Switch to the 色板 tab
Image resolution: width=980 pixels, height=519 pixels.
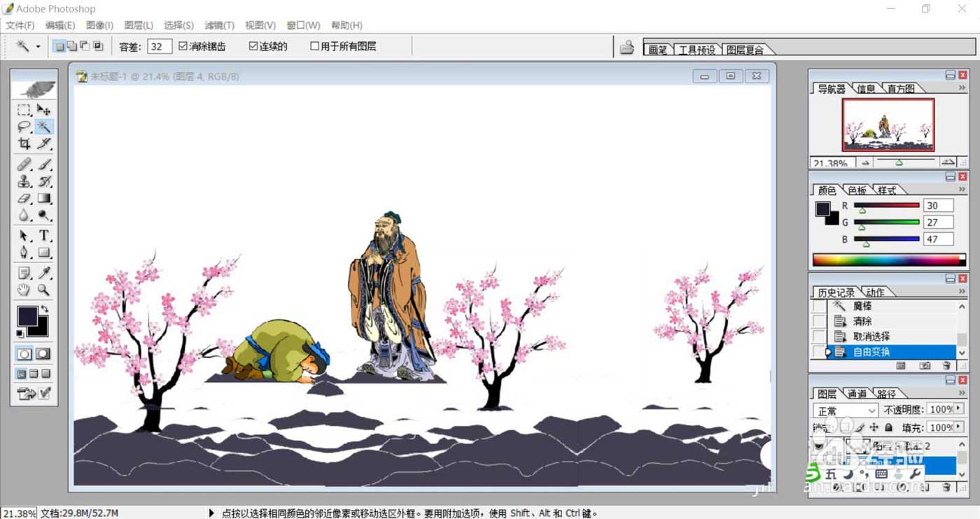857,190
